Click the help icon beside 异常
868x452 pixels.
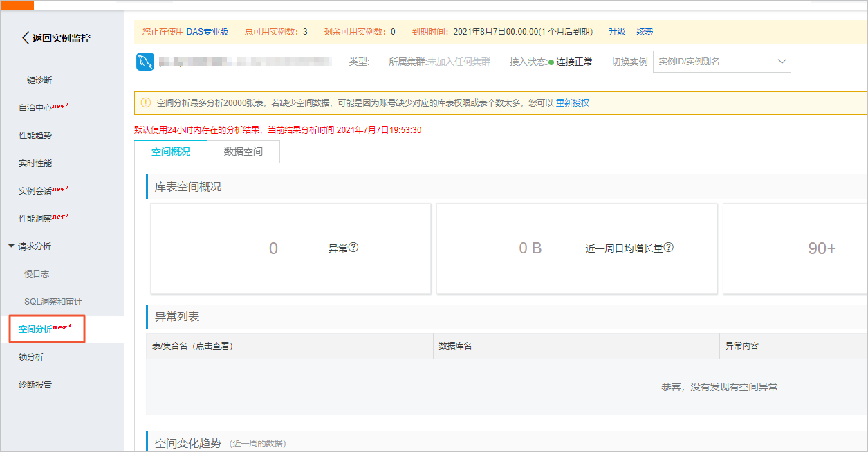[353, 247]
